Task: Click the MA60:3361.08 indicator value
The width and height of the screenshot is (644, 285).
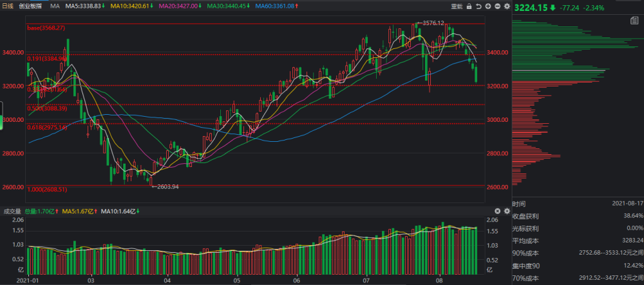Action: pos(274,6)
